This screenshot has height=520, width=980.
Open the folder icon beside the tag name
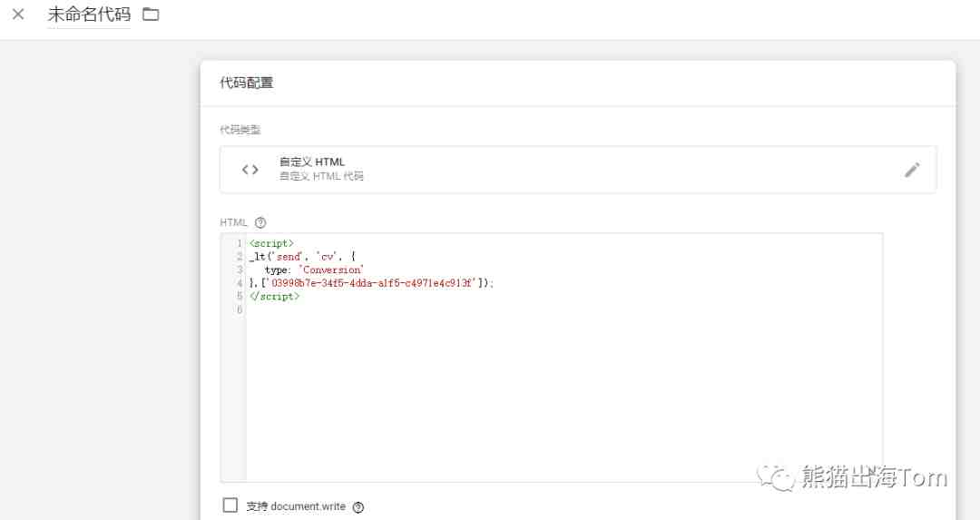(x=151, y=14)
